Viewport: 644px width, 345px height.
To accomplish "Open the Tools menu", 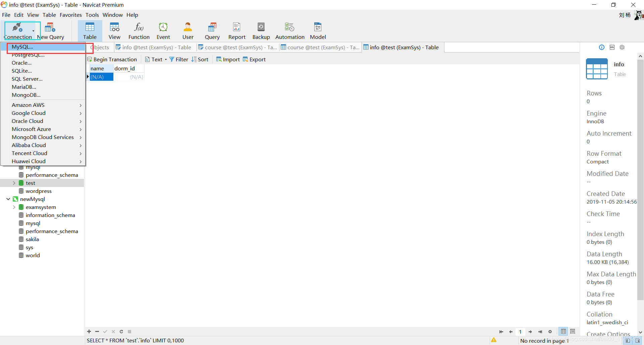I will point(92,15).
